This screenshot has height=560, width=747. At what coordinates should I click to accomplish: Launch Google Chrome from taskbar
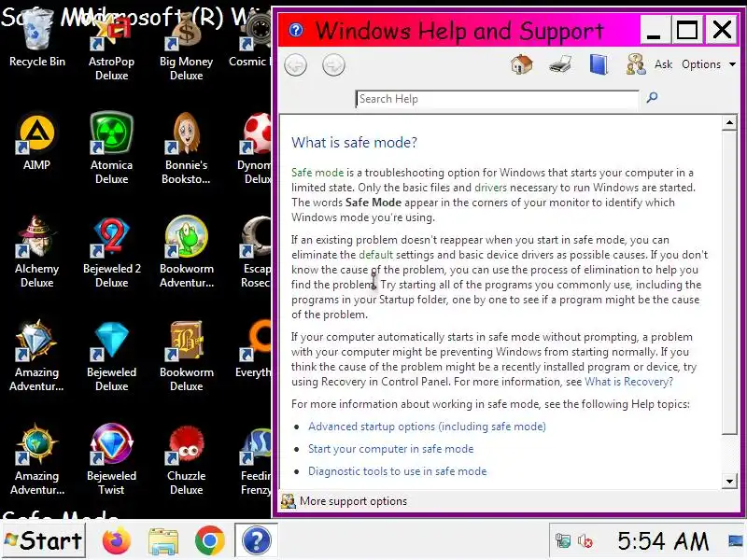(x=209, y=540)
